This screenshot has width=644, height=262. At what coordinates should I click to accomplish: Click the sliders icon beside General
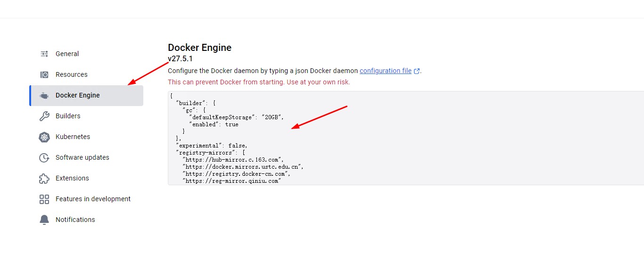(x=44, y=54)
